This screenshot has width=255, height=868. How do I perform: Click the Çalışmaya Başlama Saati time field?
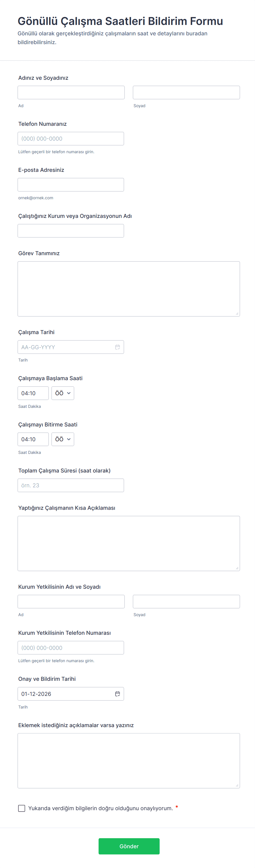pos(33,393)
